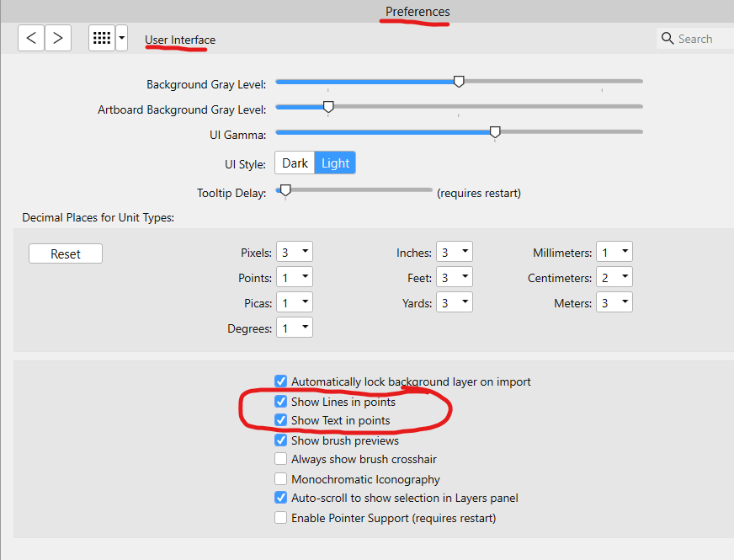Open the dropdown beside the grid icon
This screenshot has height=560, width=734.
[x=121, y=38]
